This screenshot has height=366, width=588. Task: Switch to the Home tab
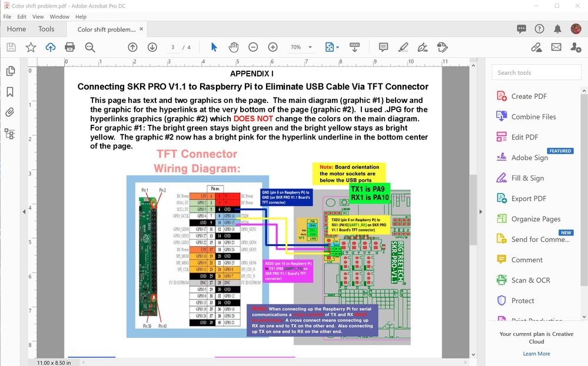tap(16, 29)
